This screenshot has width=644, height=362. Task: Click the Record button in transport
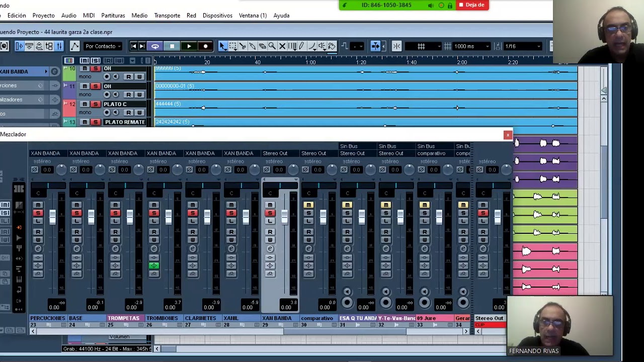click(205, 46)
